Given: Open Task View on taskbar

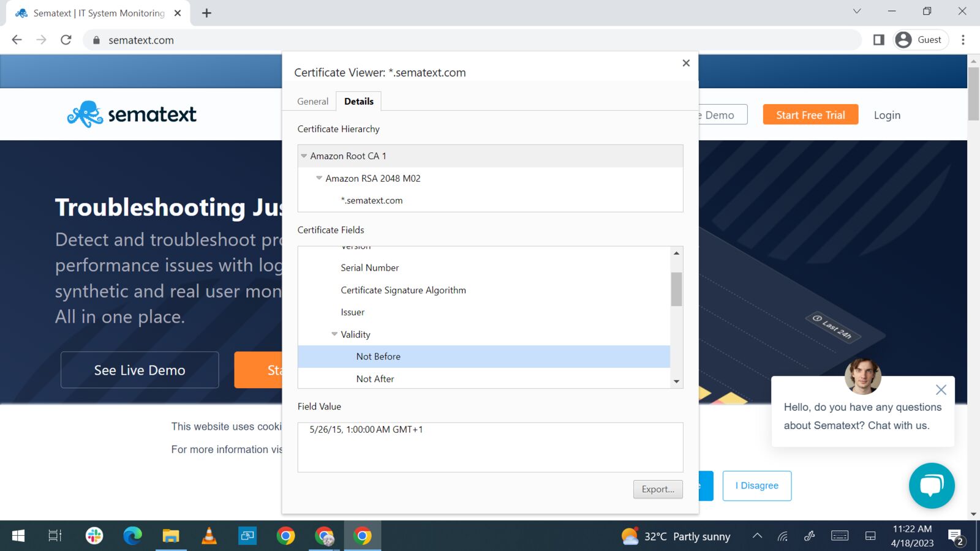Looking at the screenshot, I should (x=55, y=536).
